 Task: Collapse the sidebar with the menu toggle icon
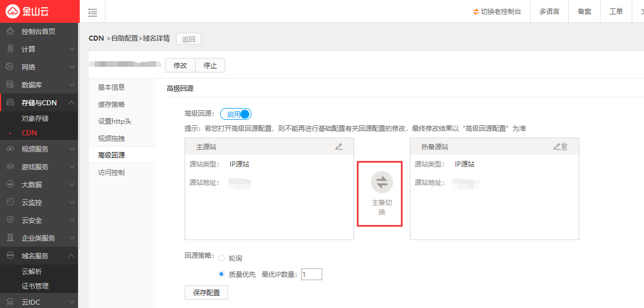click(93, 12)
